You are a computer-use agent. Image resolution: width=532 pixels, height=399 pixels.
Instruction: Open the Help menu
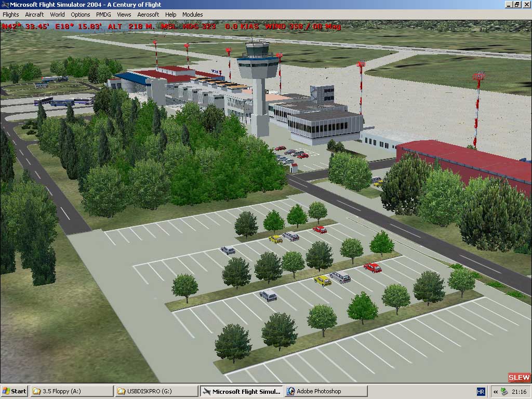click(x=170, y=15)
